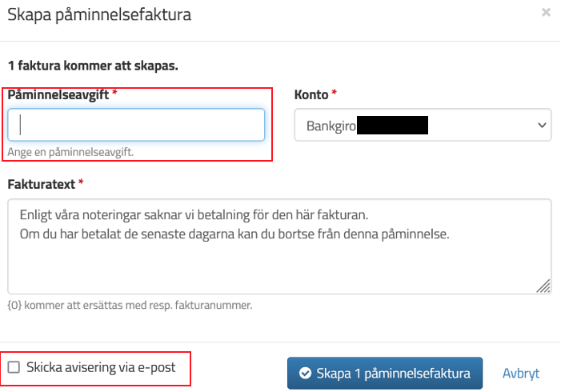Place cursor after 'denna påminnelse.' in textarea
The height and width of the screenshot is (392, 565).
tap(450, 234)
